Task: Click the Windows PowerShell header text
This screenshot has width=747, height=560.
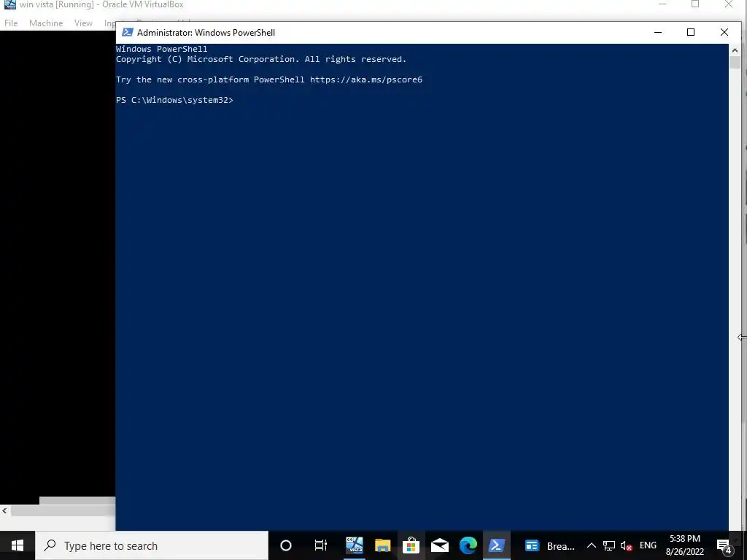Action: click(161, 49)
